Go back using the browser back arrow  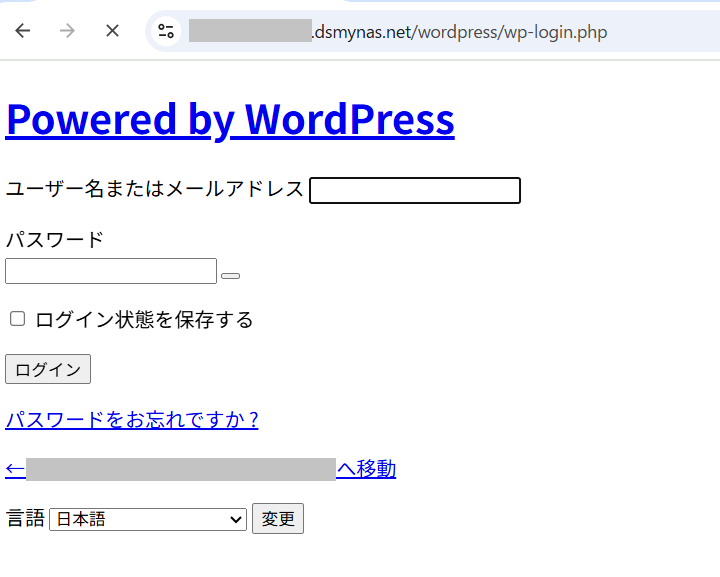[22, 31]
